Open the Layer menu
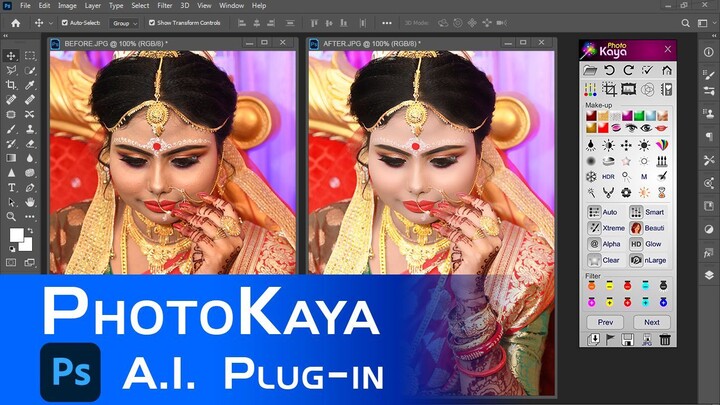 coord(92,6)
